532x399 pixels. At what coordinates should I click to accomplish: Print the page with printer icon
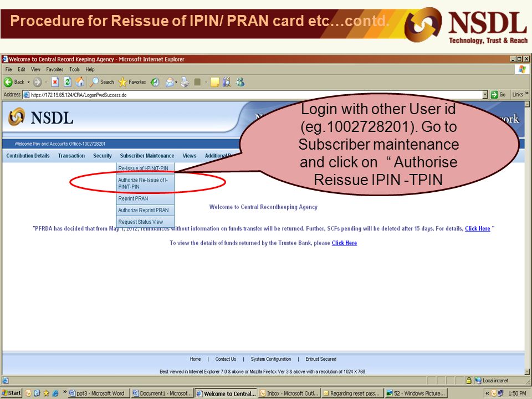(185, 82)
